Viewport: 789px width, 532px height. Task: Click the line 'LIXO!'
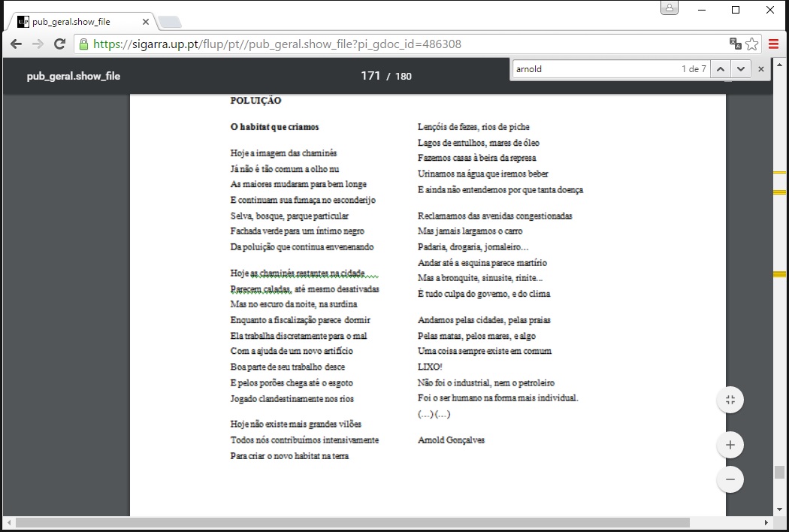(430, 367)
